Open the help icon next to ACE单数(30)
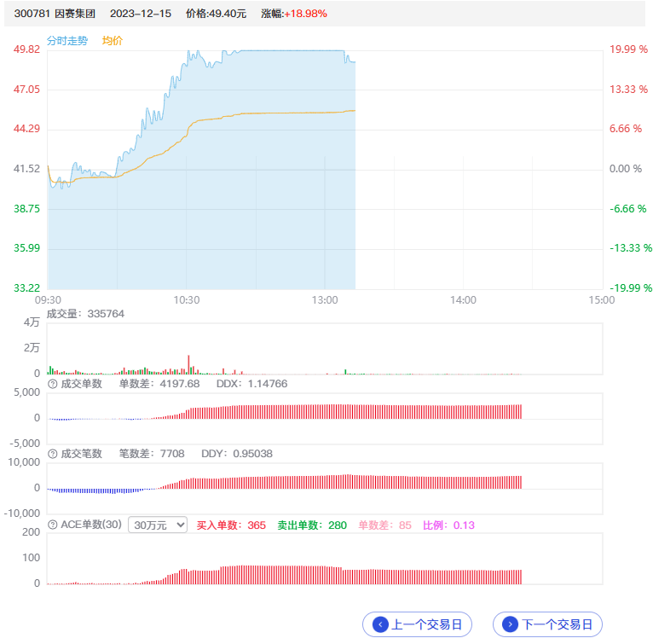Viewport: 653px width, 644px height. (x=53, y=525)
